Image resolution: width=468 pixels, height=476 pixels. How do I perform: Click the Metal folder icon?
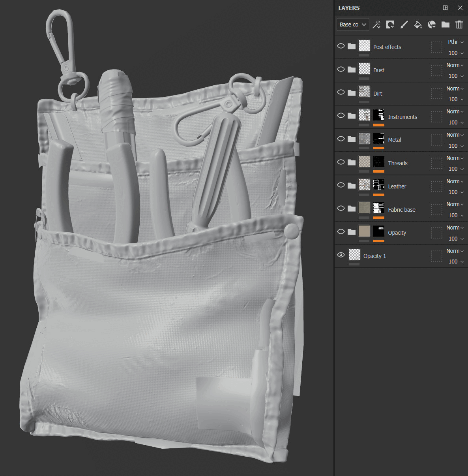pos(352,139)
